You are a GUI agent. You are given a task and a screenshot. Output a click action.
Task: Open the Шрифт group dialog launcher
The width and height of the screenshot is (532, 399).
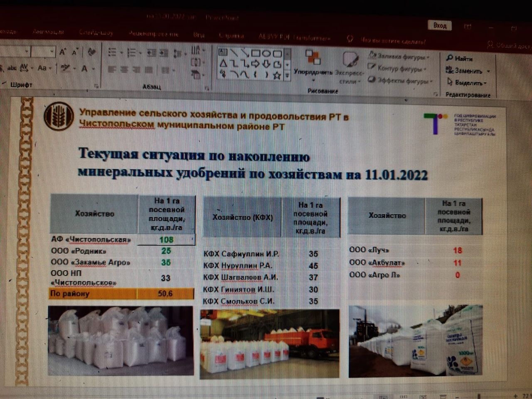(x=96, y=86)
